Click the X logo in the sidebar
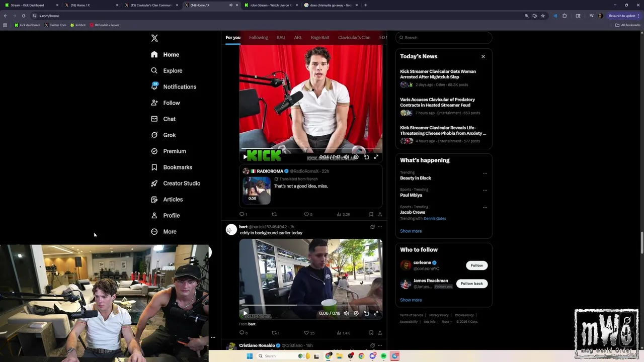The height and width of the screenshot is (362, 644). pyautogui.click(x=154, y=38)
